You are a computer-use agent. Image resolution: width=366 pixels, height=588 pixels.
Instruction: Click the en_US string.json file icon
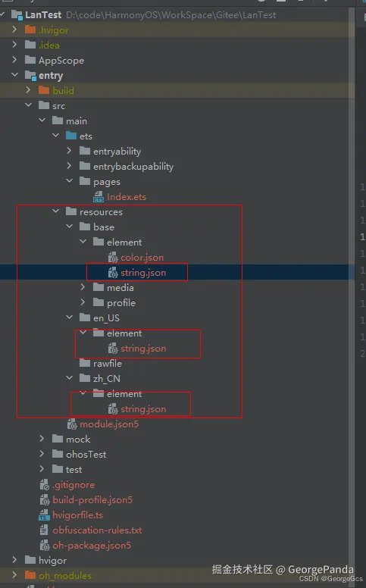click(112, 349)
